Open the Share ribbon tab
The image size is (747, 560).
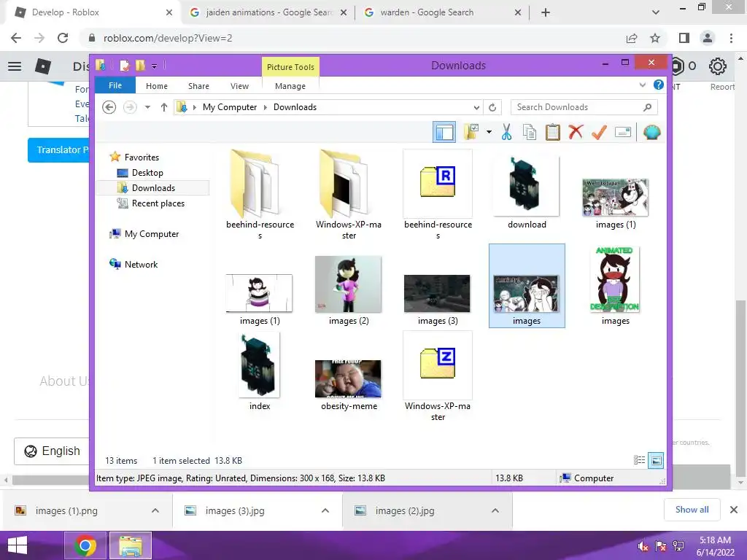[198, 86]
